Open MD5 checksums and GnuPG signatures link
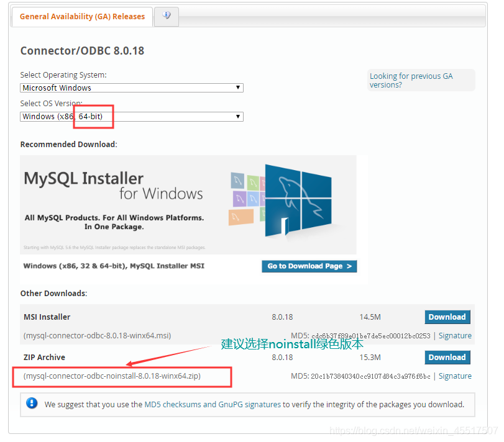The width and height of the screenshot is (504, 442). coord(213,405)
